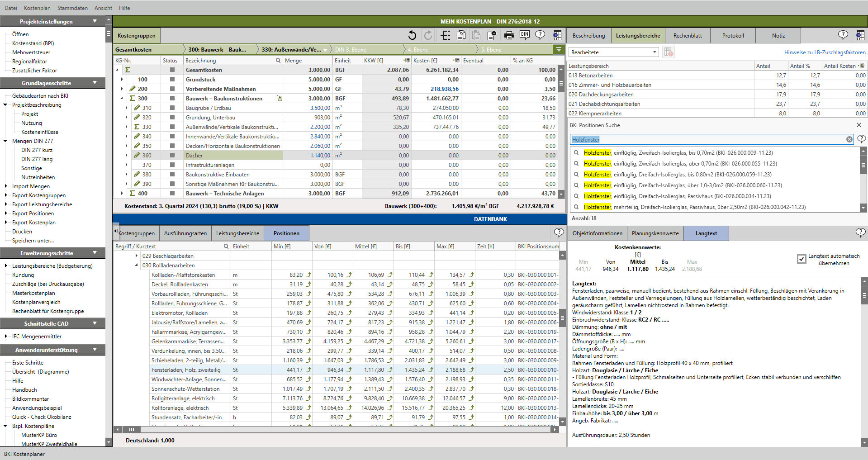
Task: Click the document with minus icon
Action: coord(492,35)
